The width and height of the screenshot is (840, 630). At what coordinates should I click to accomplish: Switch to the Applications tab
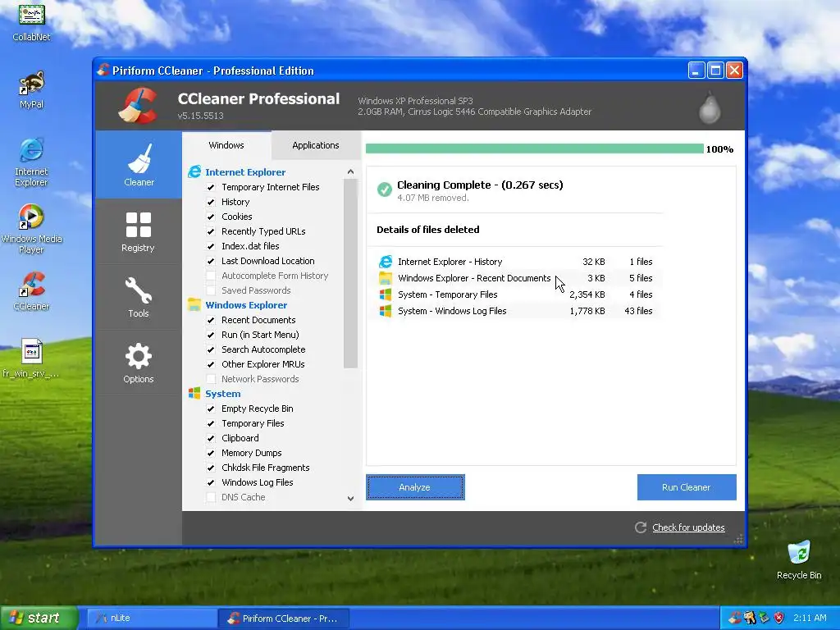(x=316, y=145)
